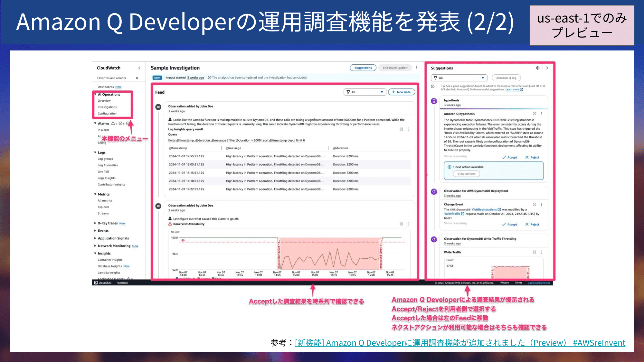Image resolution: width=644 pixels, height=362 pixels.
Task: Open All metrics in sidebar
Action: (x=105, y=200)
